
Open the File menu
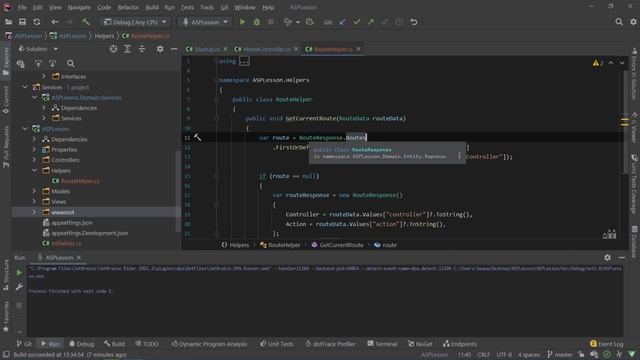[x=22, y=7]
